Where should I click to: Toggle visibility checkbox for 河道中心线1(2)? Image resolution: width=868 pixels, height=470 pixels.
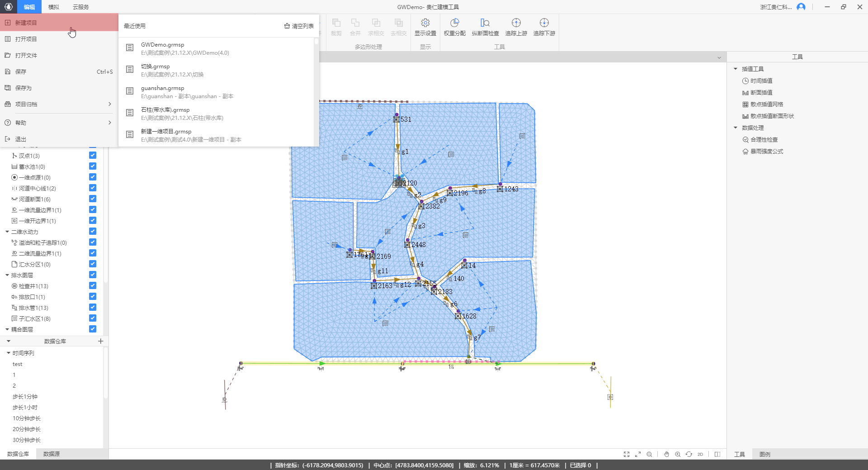point(93,188)
